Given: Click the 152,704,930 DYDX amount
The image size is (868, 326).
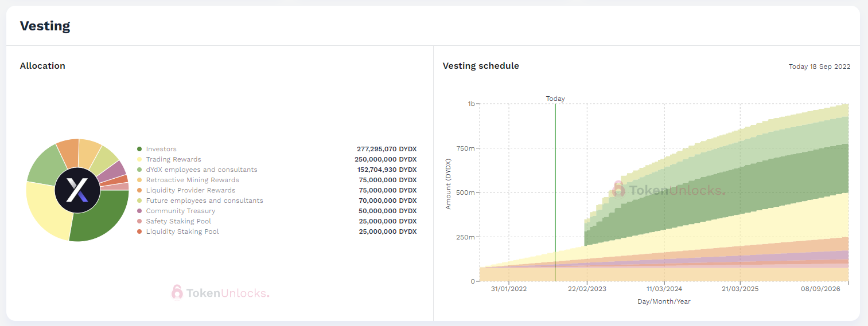Looking at the screenshot, I should point(387,170).
